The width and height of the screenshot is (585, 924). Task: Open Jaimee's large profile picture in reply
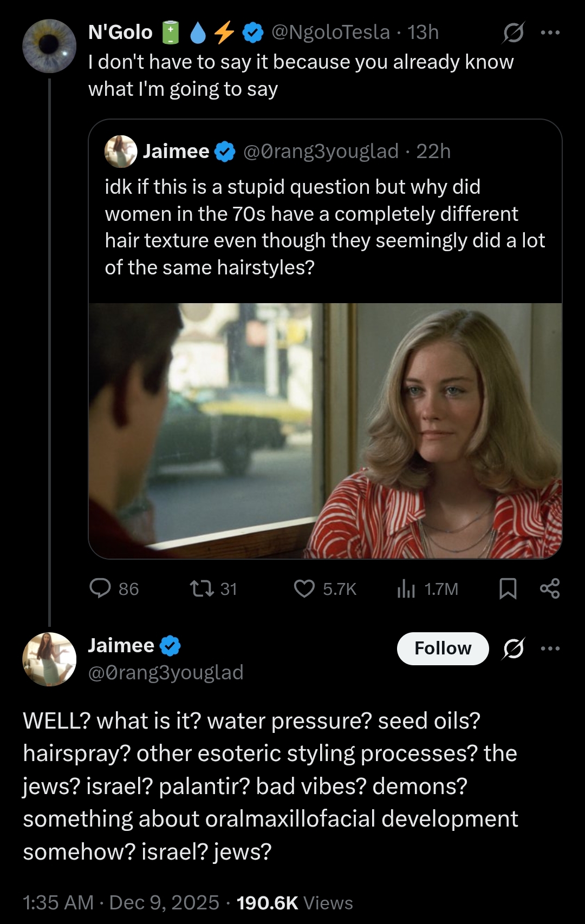tap(49, 659)
